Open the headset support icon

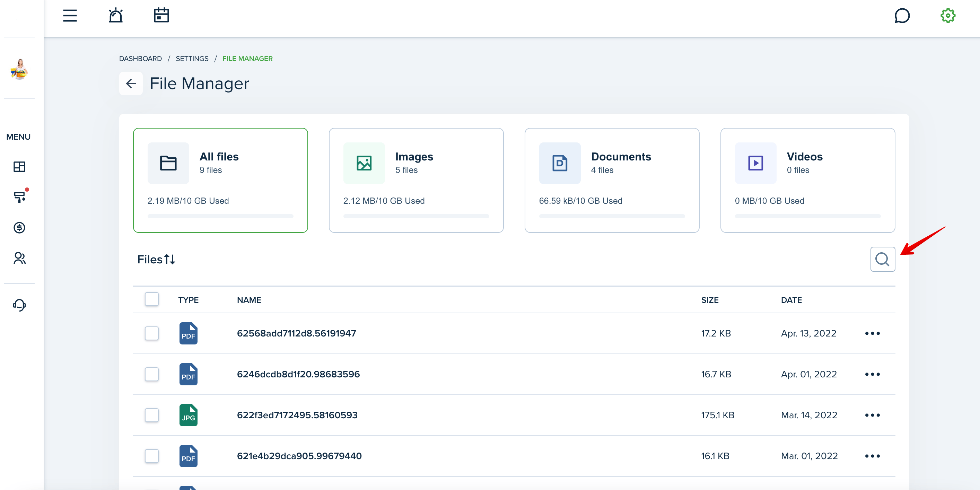(19, 305)
